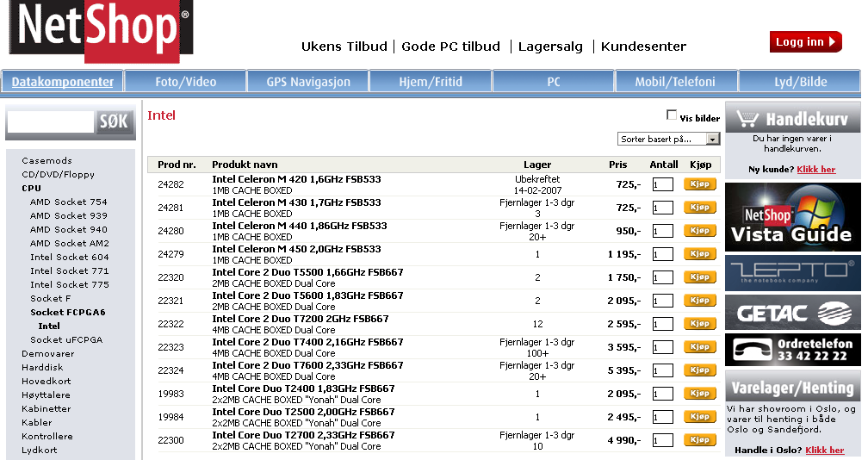868x460 pixels.
Task: Open Intel Core 2 Duo T7600 product page
Action: click(307, 365)
